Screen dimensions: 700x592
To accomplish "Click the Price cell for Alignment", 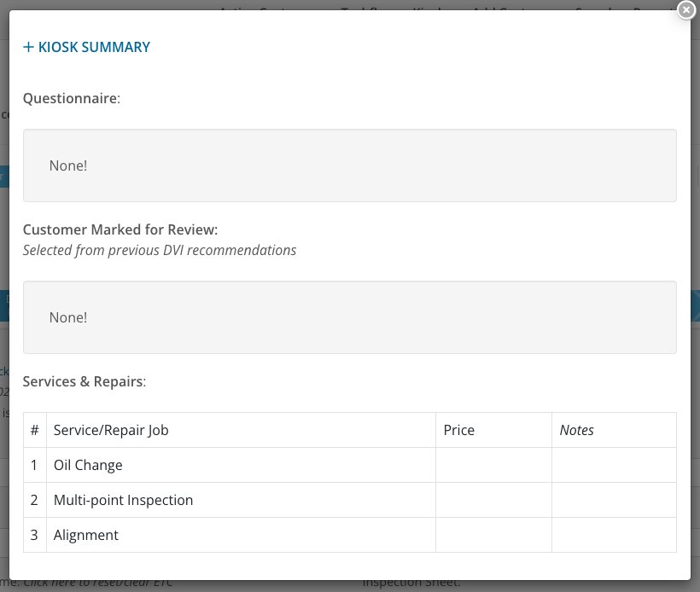I will (x=493, y=535).
